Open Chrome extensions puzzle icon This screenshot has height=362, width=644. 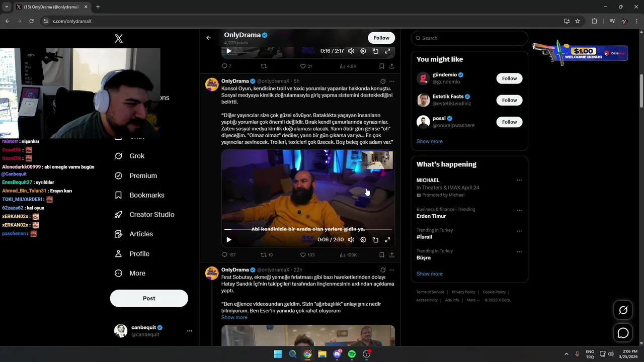pyautogui.click(x=594, y=21)
